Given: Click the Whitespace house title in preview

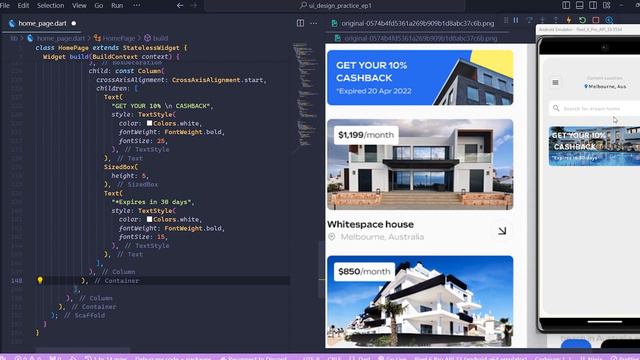Looking at the screenshot, I should tap(370, 224).
